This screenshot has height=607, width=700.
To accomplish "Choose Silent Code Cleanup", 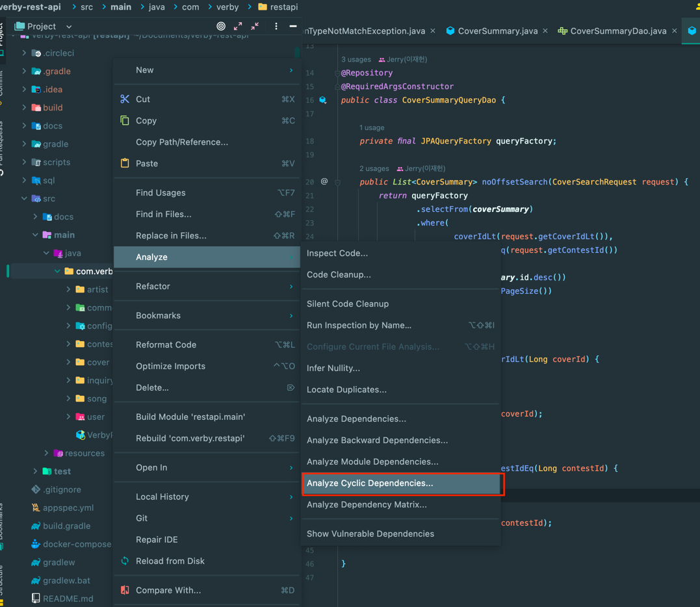I will pyautogui.click(x=400, y=304).
